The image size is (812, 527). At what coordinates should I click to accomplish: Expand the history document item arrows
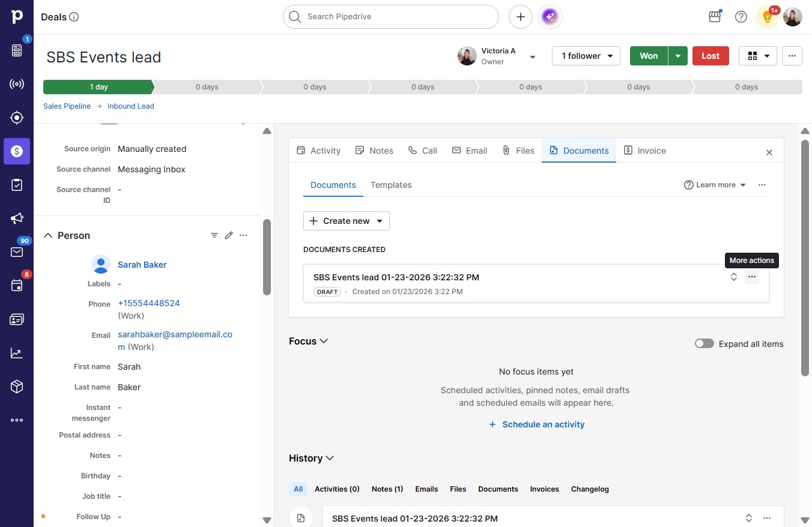(749, 518)
